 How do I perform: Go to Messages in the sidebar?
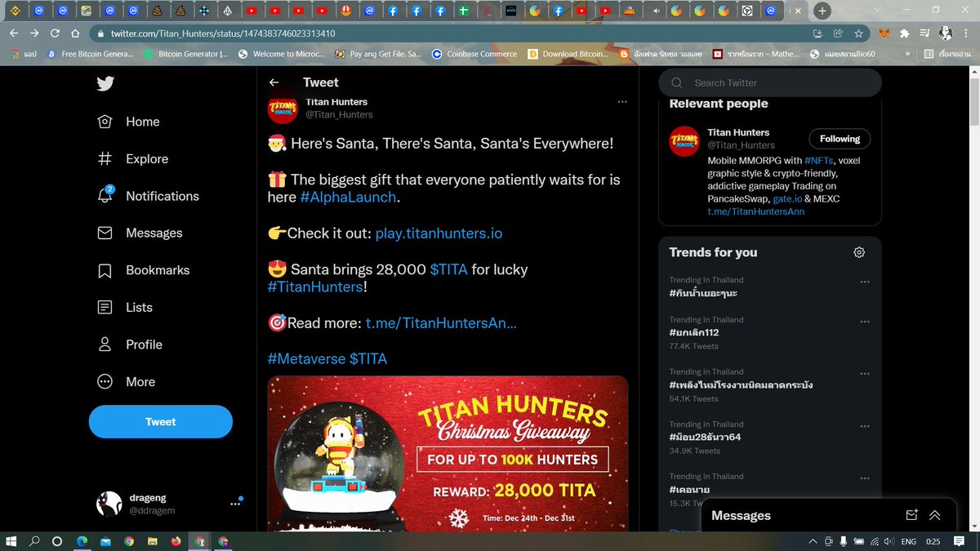click(140, 233)
